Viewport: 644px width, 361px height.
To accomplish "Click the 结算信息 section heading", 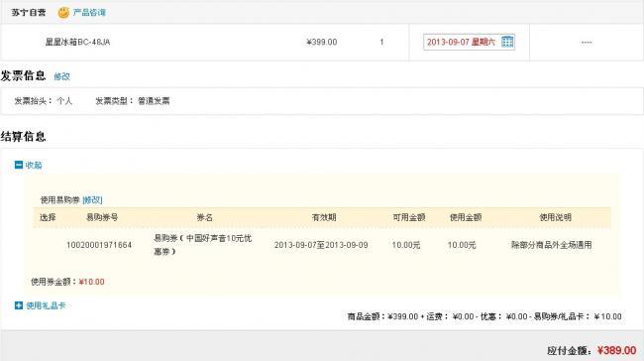I will pos(23,136).
